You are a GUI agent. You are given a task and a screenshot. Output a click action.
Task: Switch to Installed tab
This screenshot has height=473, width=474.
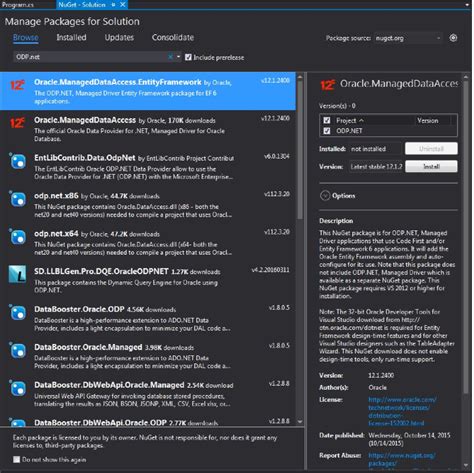[x=71, y=37]
